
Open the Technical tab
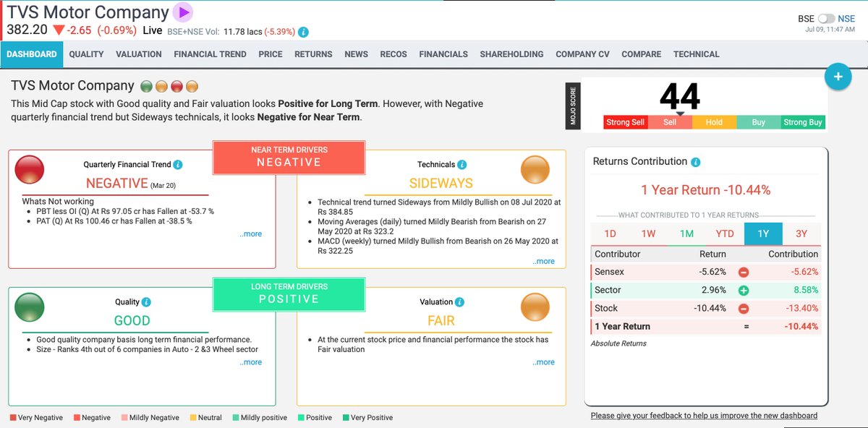[696, 54]
